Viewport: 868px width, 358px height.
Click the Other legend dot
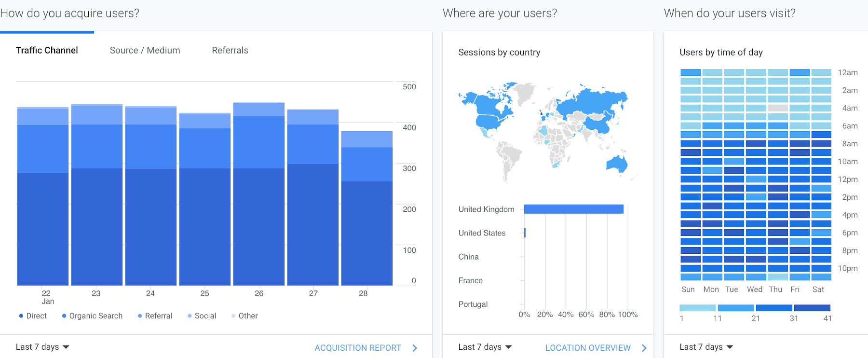(233, 316)
